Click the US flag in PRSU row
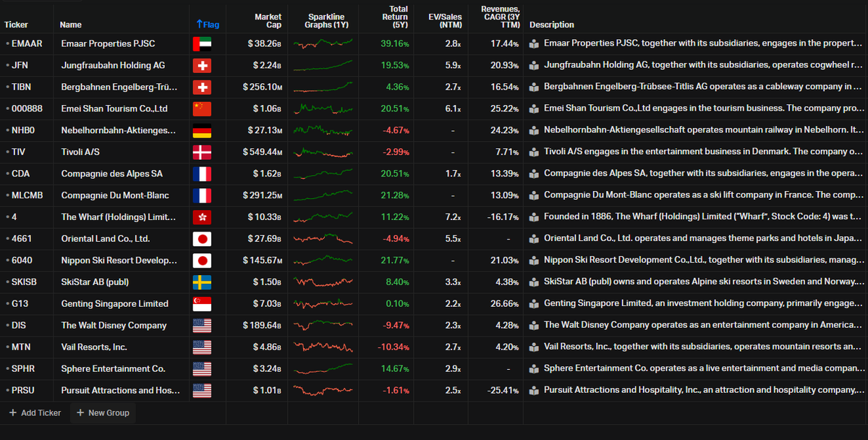The image size is (868, 440). (202, 391)
